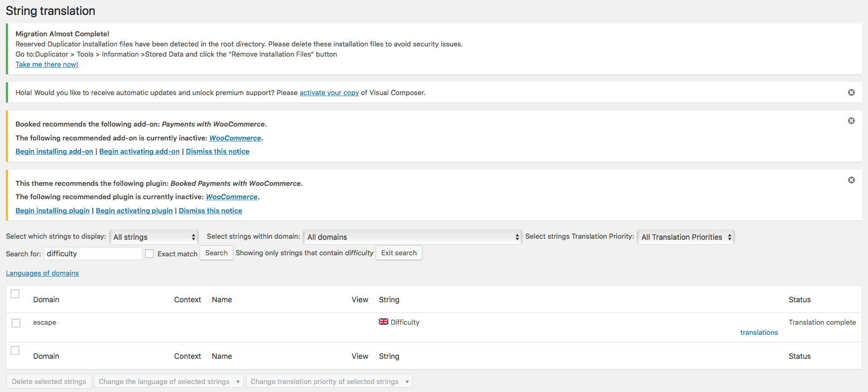Viewport: 868px width, 392px height.
Task: Dismiss the Visual Composer activation notice
Action: pyautogui.click(x=851, y=92)
